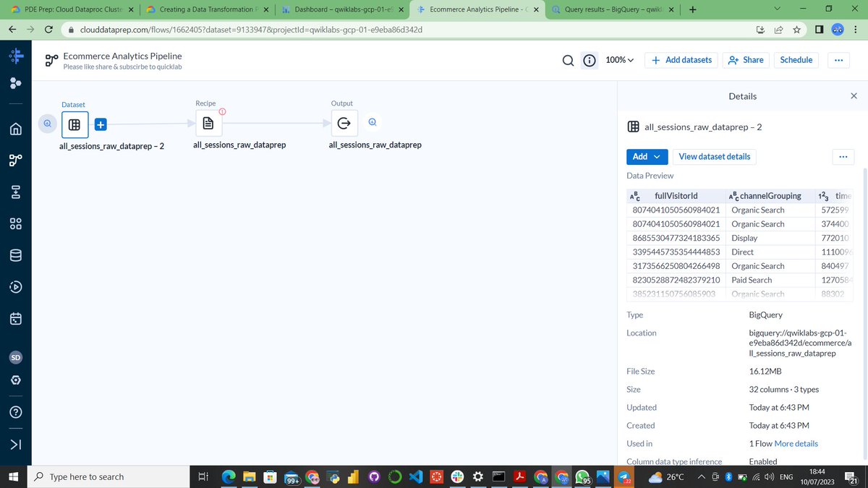Expand sidebar with the arrow-bar icon

click(x=16, y=444)
